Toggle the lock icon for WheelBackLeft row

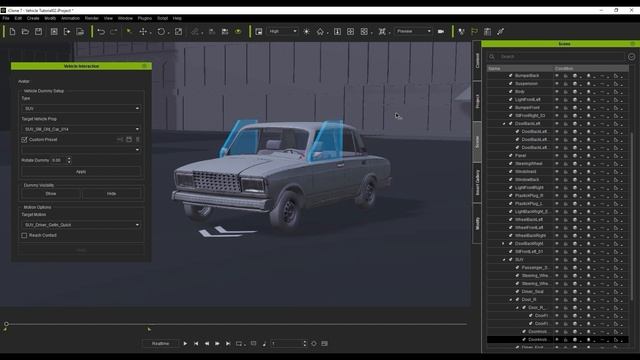point(566,220)
